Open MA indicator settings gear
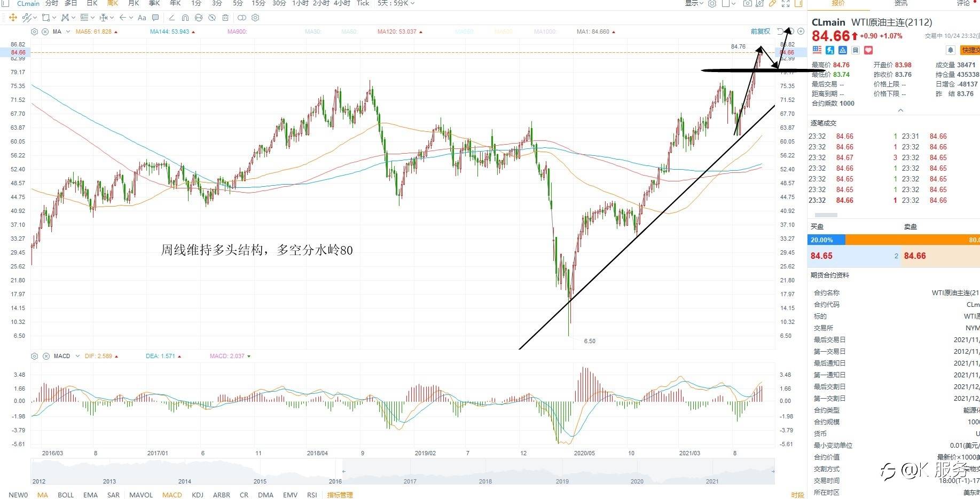The image size is (980, 499). [x=35, y=31]
